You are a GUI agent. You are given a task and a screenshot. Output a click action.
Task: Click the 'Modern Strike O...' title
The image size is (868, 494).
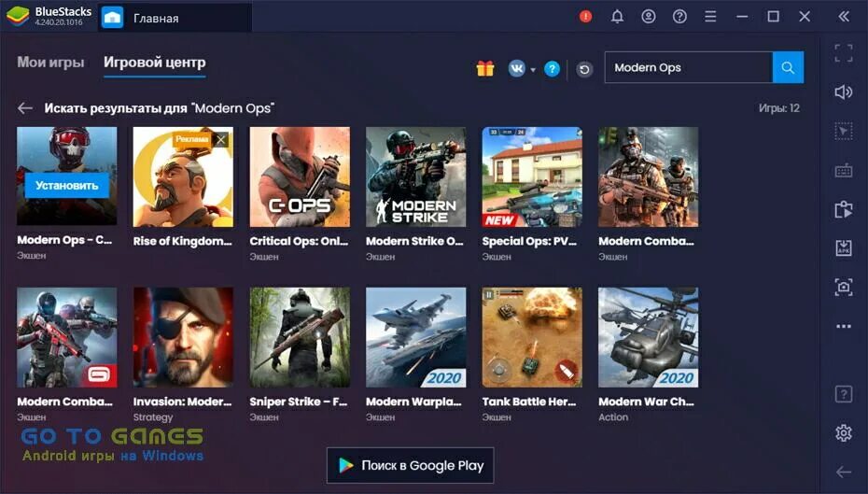(414, 241)
